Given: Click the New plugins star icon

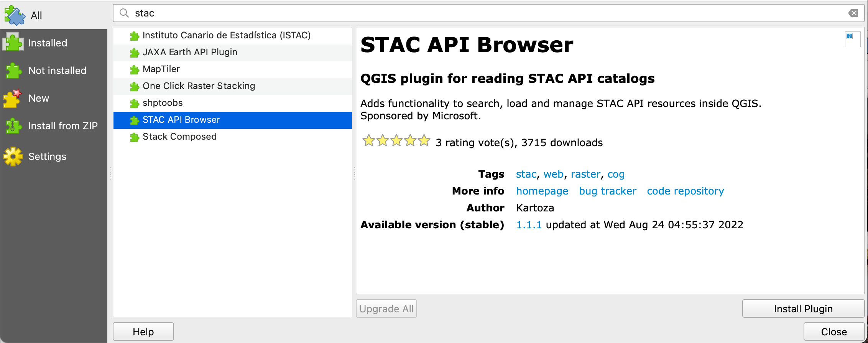Looking at the screenshot, I should [x=13, y=98].
